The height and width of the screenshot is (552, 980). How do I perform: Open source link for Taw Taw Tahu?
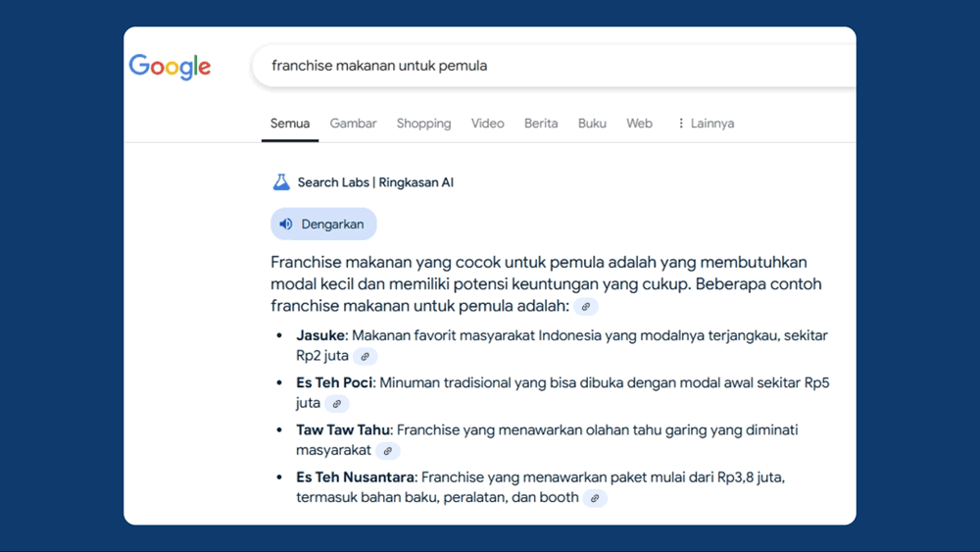click(x=387, y=451)
